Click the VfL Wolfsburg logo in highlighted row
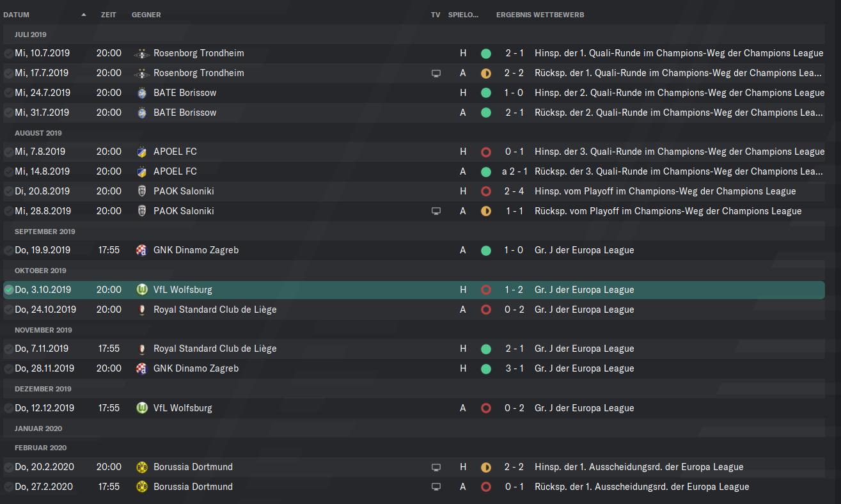841x504 pixels. pos(142,290)
